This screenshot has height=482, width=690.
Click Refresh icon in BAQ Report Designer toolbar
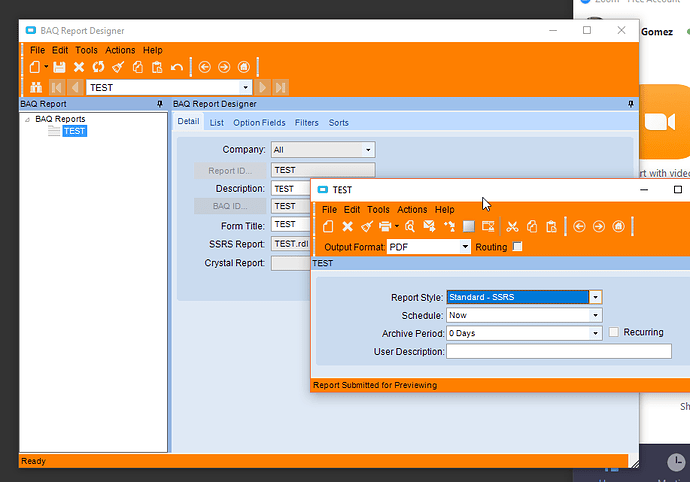[98, 67]
